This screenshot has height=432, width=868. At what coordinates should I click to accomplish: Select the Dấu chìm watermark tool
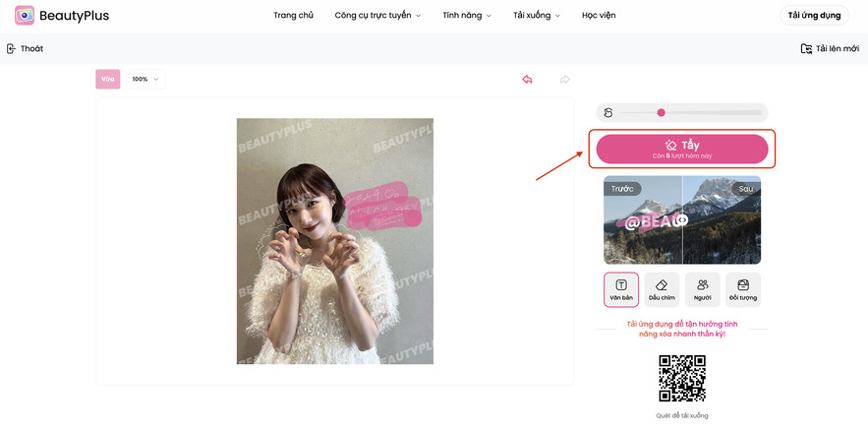(662, 289)
